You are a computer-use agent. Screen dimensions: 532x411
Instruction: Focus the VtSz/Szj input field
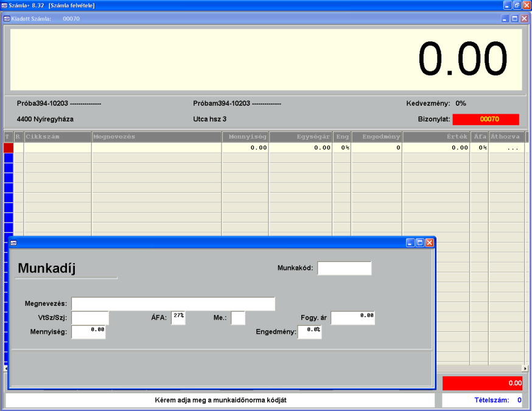point(90,318)
